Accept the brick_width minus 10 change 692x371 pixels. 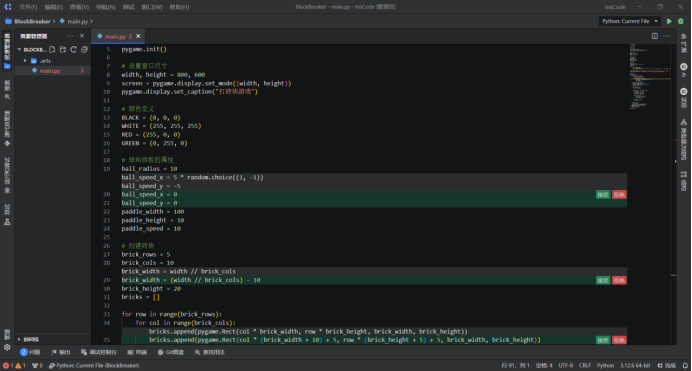pyautogui.click(x=603, y=281)
